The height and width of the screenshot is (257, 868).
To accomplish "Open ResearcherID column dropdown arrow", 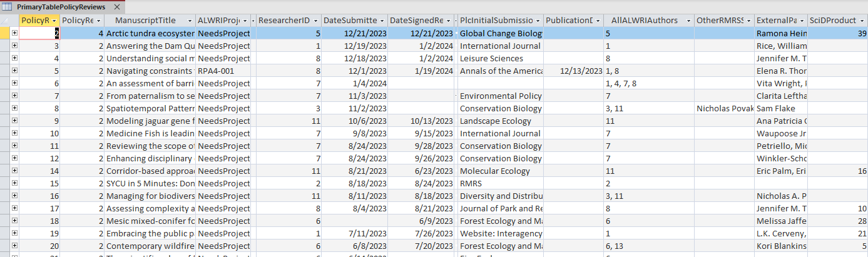I will (317, 21).
